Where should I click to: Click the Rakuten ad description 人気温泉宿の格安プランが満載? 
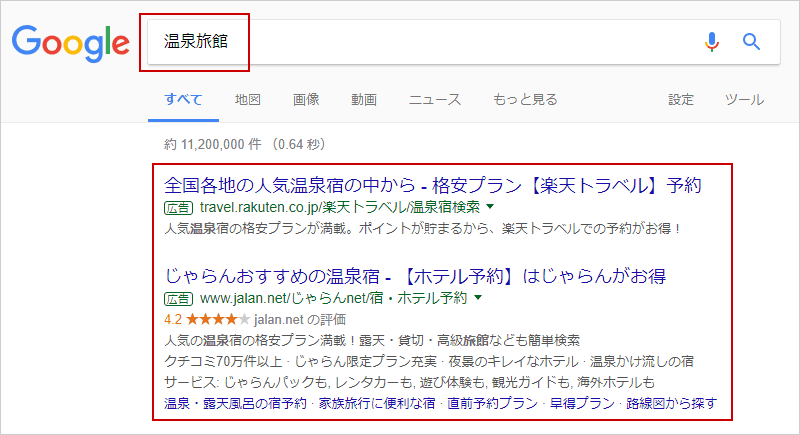point(422,228)
